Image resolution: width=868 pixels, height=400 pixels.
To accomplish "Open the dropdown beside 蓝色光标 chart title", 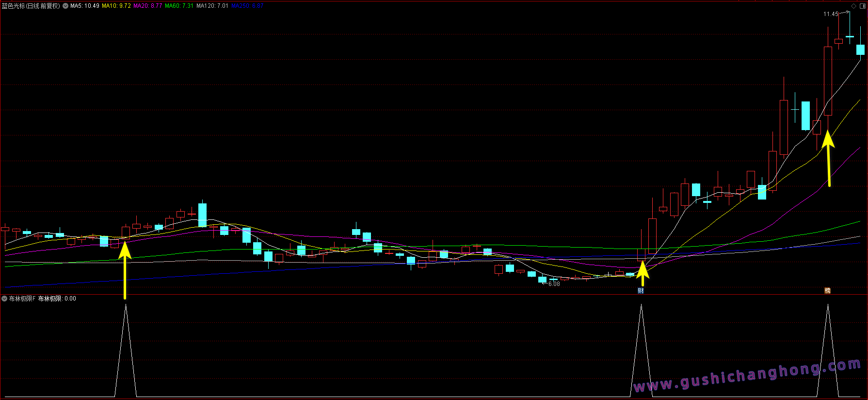I will coord(65,6).
